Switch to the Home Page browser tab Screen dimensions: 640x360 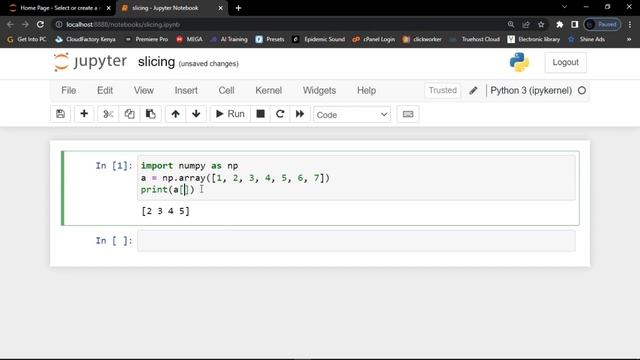pos(59,8)
